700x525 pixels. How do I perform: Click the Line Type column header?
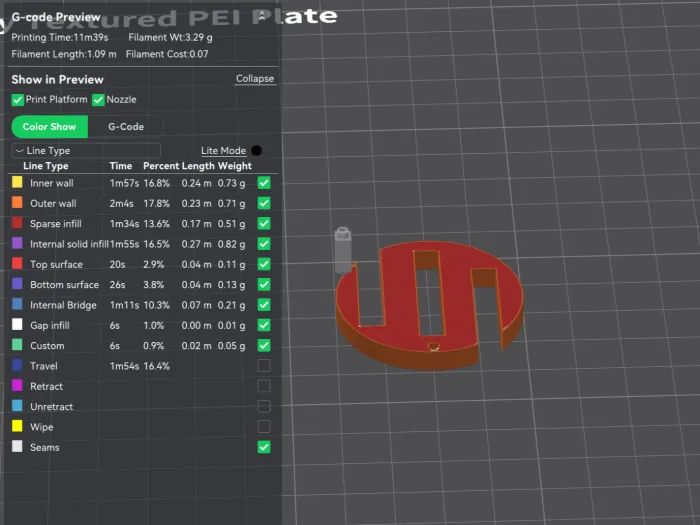pos(46,166)
